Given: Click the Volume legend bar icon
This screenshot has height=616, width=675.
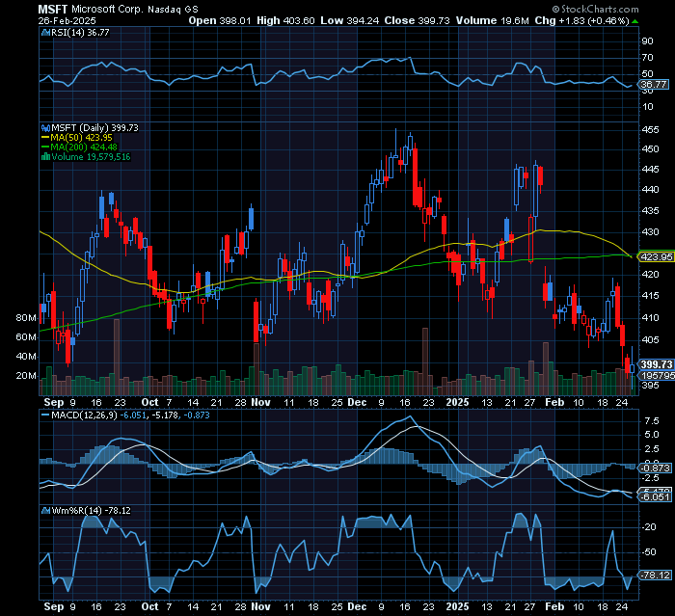Looking at the screenshot, I should pos(44,156).
